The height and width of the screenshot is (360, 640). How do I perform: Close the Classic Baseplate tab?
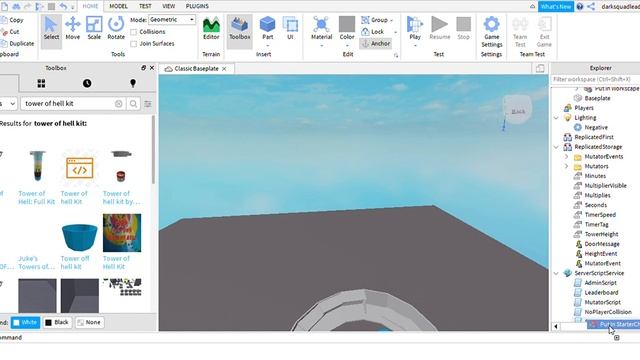point(224,69)
